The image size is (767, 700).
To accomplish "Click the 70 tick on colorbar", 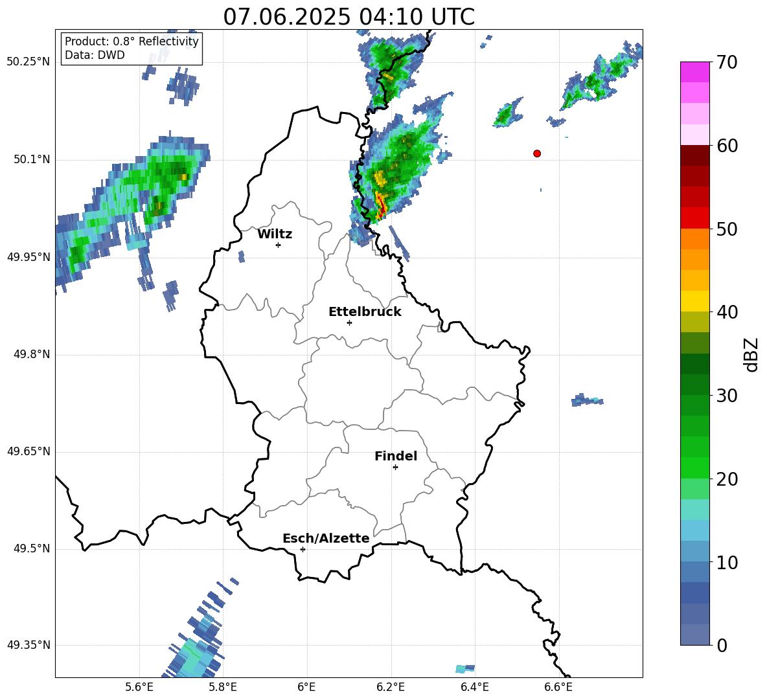I will coord(727,62).
